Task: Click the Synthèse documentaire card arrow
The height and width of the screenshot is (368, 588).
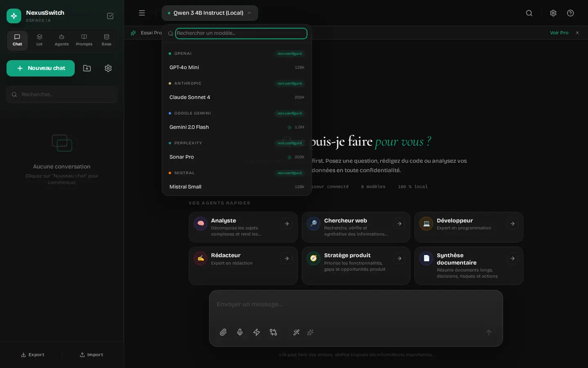Action: click(x=512, y=258)
